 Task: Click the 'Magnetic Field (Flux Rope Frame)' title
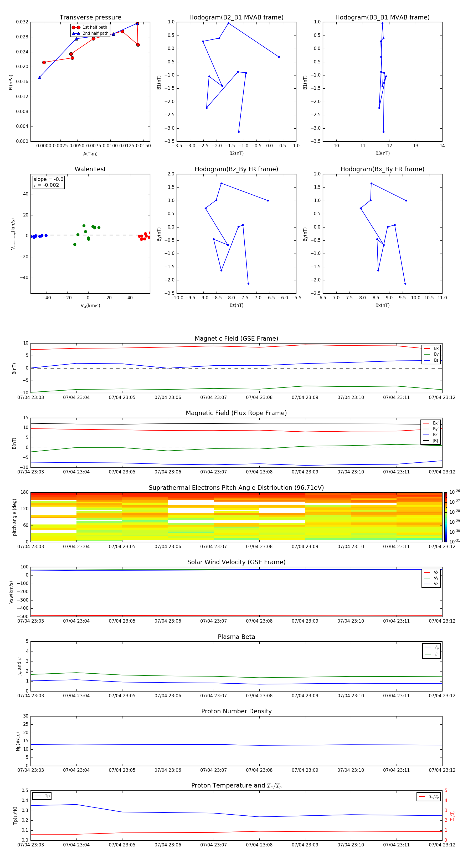coord(236,413)
